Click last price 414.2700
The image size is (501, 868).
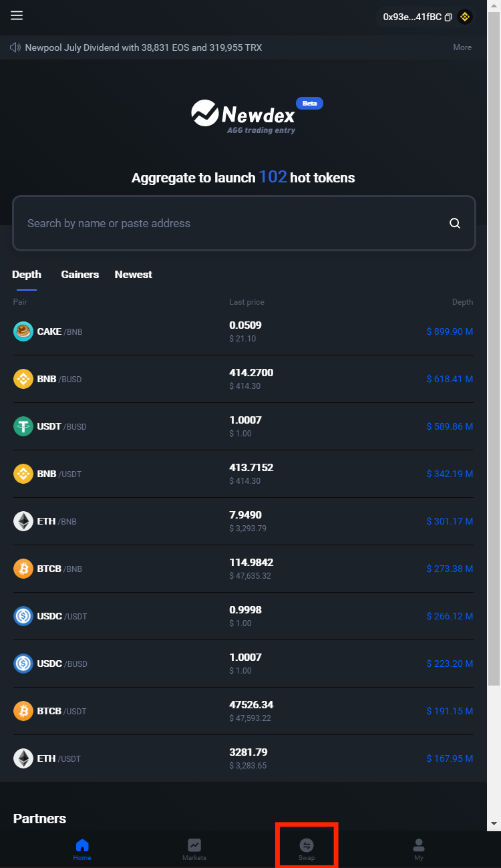click(251, 373)
